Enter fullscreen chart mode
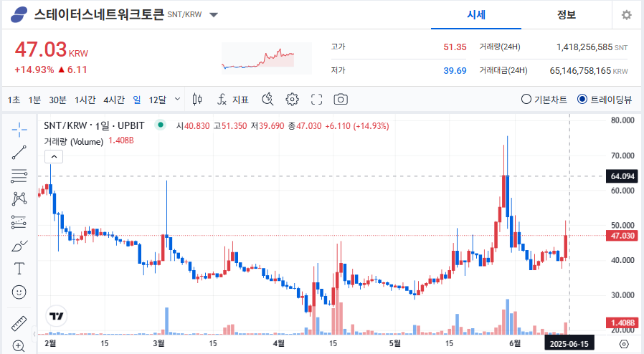Image resolution: width=644 pixels, height=354 pixels. (316, 100)
